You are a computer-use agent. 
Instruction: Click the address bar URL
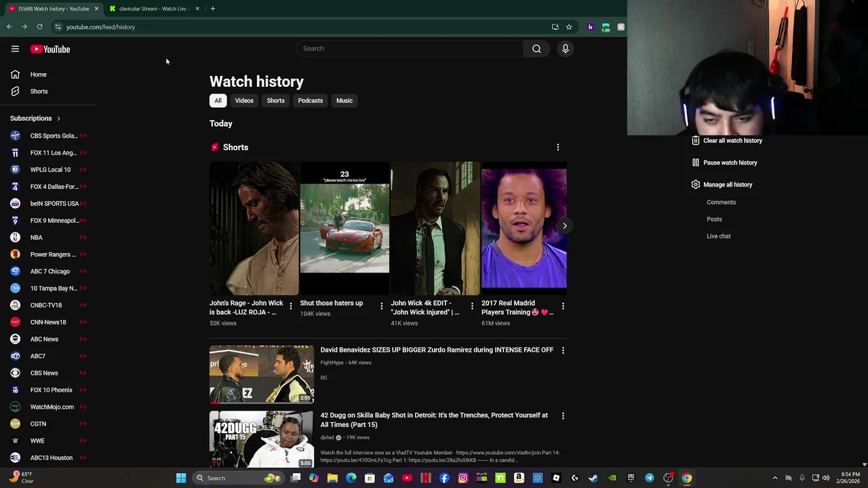[100, 27]
